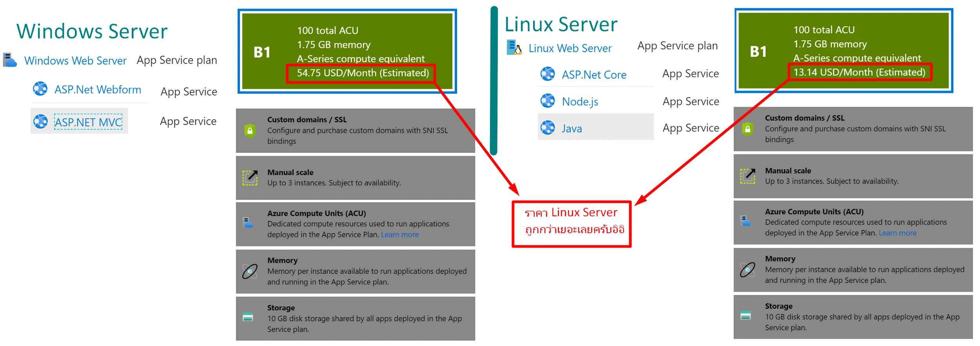Viewport: 980px width, 346px height.
Task: Click the Linux 'Storage' feature title
Action: (x=779, y=306)
